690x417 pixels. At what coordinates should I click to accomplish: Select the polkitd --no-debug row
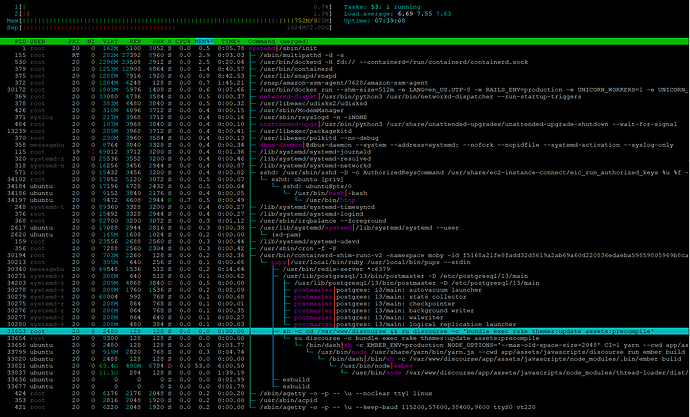pyautogui.click(x=345, y=138)
